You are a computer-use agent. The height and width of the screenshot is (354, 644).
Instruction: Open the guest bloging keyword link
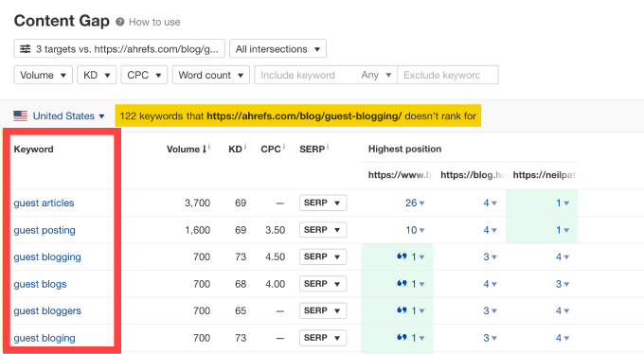point(45,338)
